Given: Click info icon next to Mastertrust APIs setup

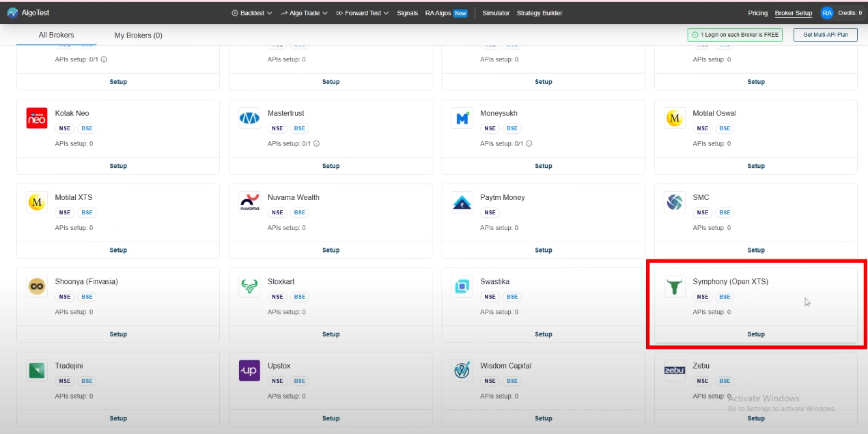Looking at the screenshot, I should [x=316, y=144].
